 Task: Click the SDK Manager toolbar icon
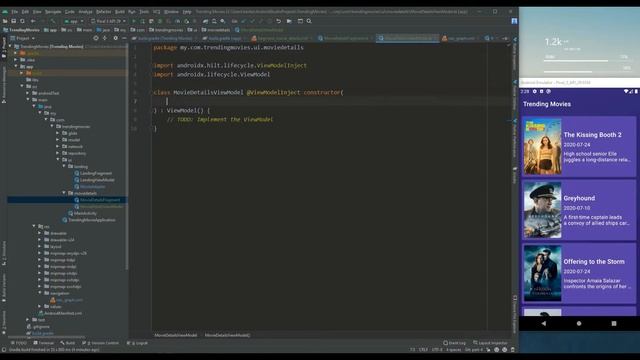pyautogui.click(x=223, y=21)
